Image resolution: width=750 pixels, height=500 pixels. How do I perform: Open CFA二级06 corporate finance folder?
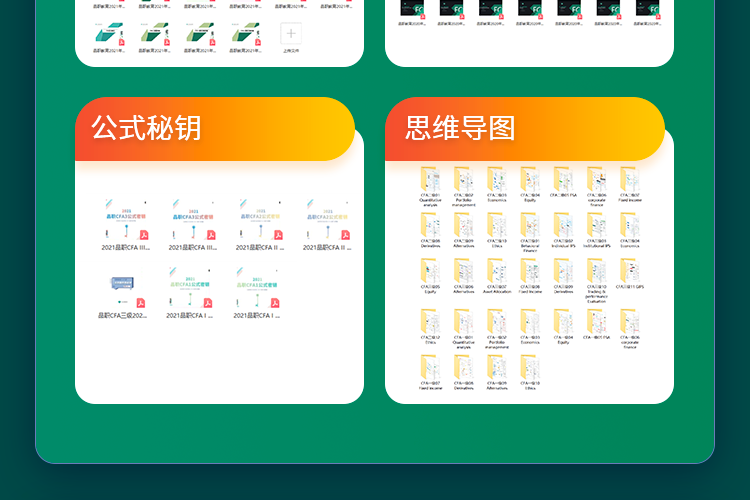click(596, 187)
